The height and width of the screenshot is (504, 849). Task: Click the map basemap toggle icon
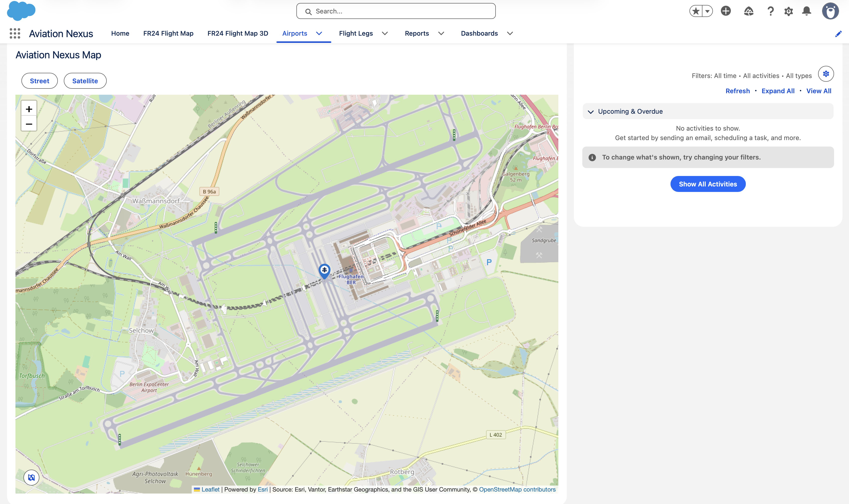tap(31, 478)
